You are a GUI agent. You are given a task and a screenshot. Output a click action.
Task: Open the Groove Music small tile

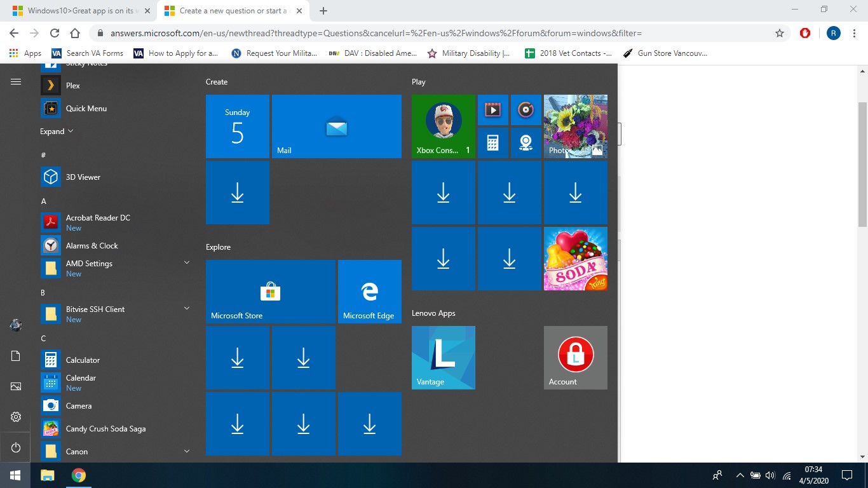[x=526, y=110]
